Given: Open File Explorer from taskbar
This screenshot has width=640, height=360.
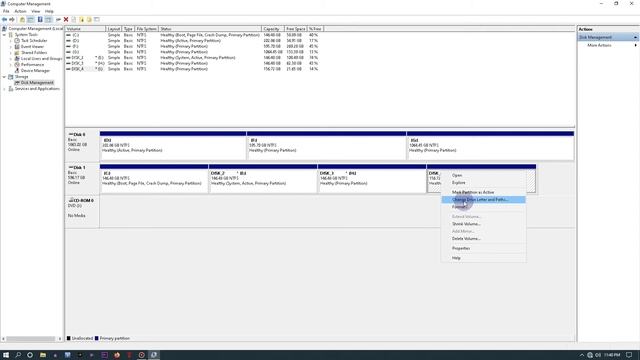Looking at the screenshot, I should 42,355.
